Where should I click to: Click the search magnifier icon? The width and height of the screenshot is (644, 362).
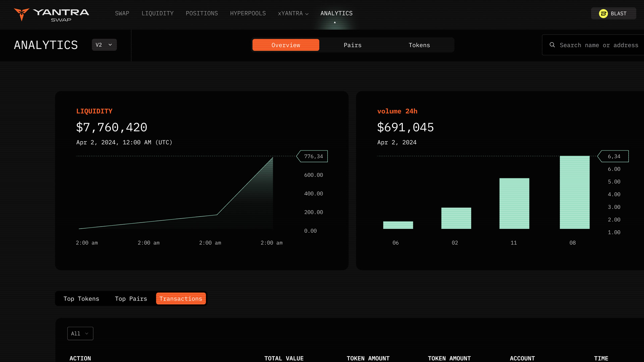[552, 45]
